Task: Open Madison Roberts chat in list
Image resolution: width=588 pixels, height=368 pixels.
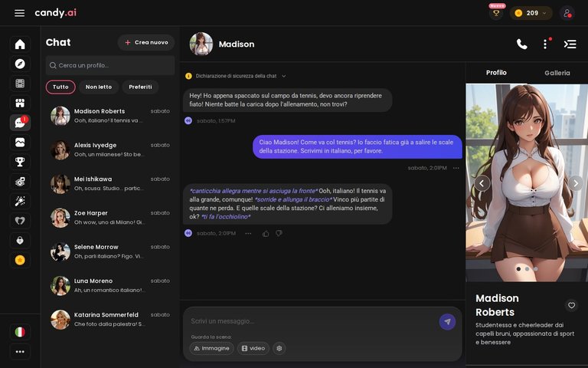Action: pyautogui.click(x=110, y=116)
